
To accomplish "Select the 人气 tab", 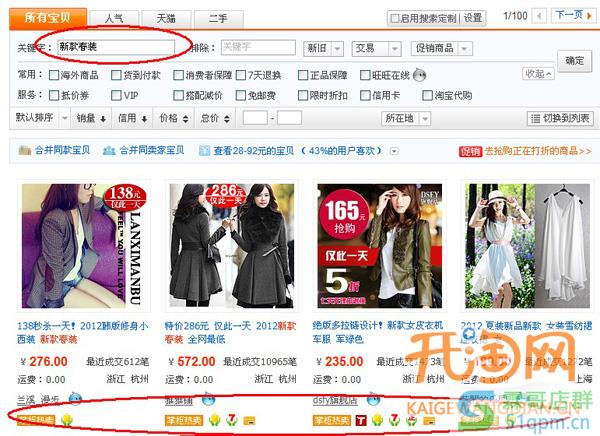I will pos(114,19).
